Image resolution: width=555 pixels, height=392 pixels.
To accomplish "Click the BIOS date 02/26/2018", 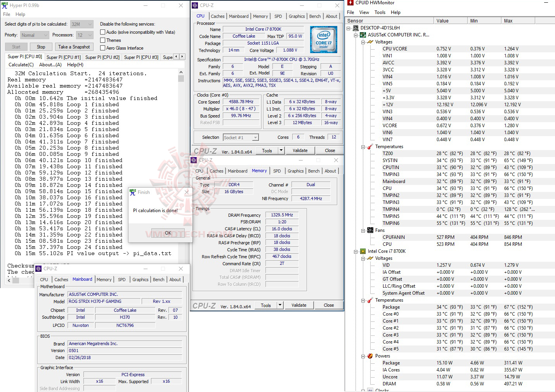I will (125, 357).
